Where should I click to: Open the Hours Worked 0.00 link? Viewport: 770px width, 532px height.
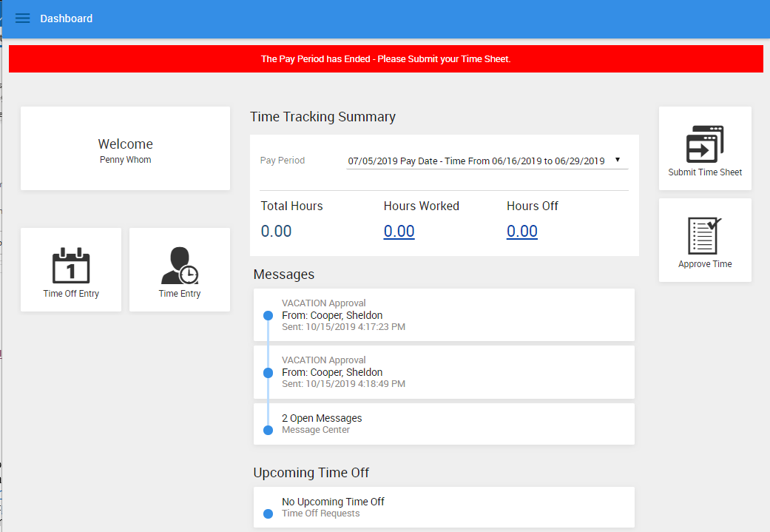399,231
